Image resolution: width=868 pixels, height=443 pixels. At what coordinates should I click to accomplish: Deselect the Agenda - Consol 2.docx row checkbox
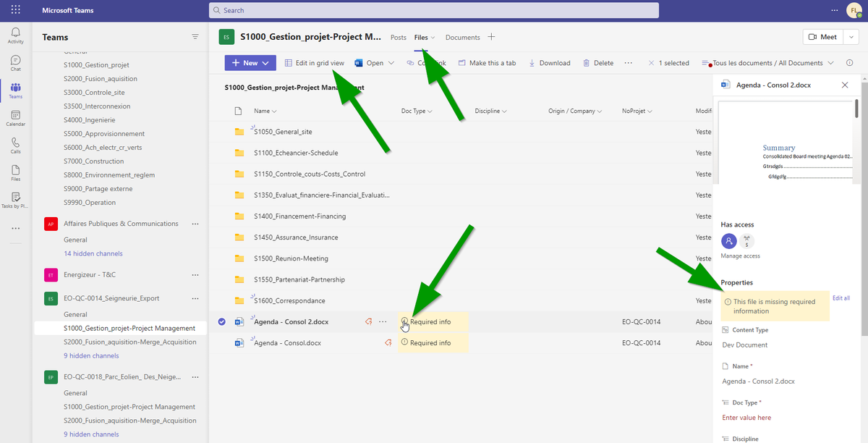222,321
